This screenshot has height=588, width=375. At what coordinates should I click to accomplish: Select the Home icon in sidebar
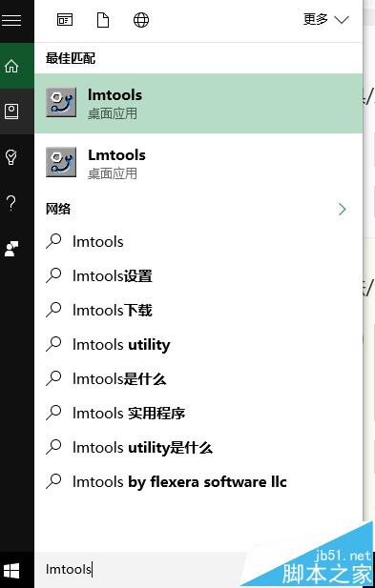(x=11, y=67)
